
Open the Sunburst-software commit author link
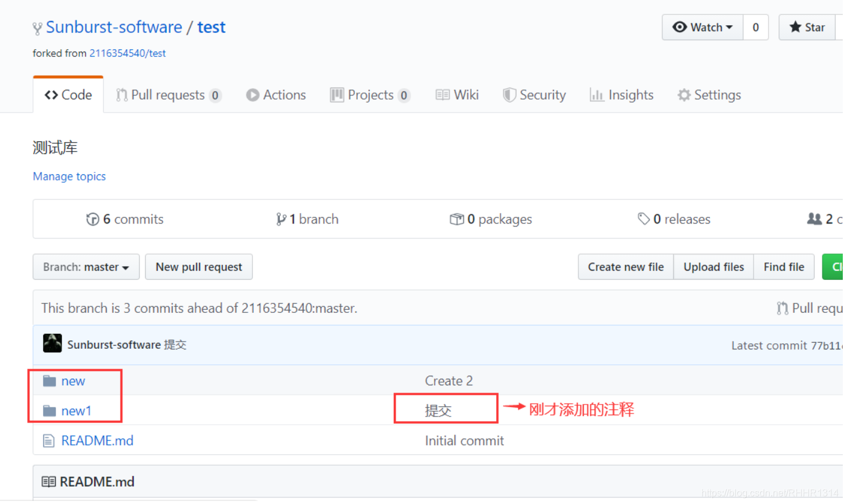pos(114,345)
